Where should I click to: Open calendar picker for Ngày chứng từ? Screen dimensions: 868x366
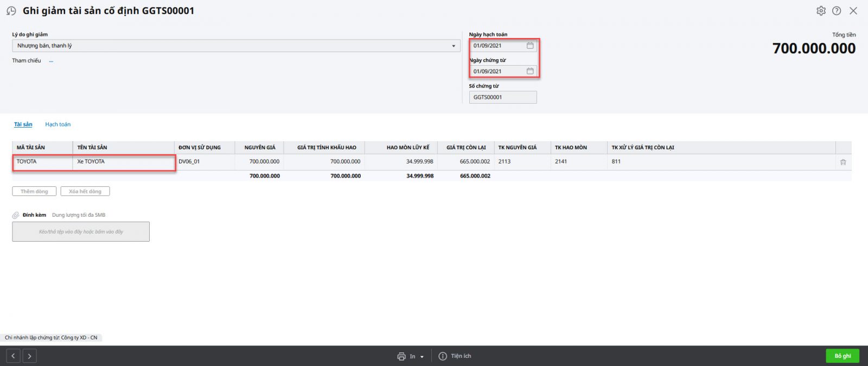pos(530,71)
